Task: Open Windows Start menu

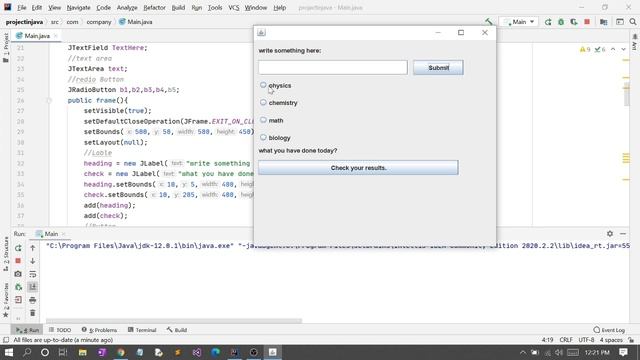Action: [9, 352]
